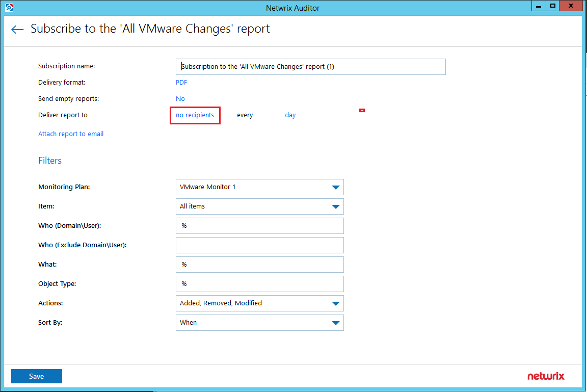Open the Actions dropdown
The height and width of the screenshot is (392, 587).
[x=259, y=303]
